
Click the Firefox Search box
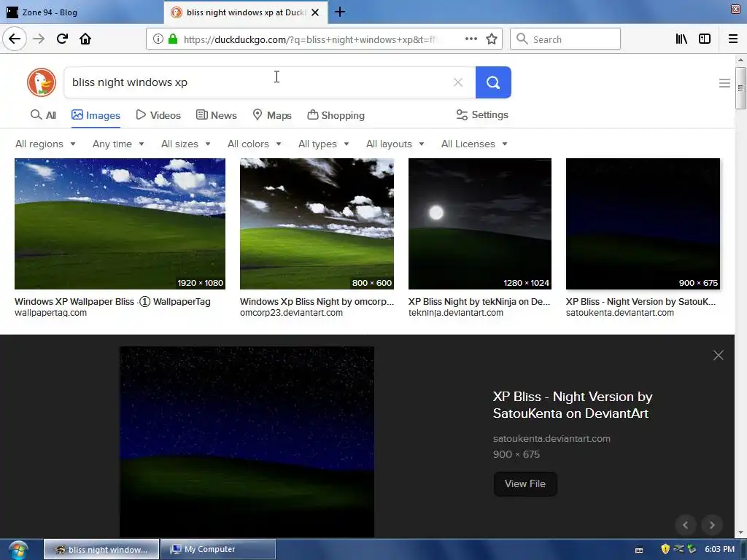click(565, 39)
